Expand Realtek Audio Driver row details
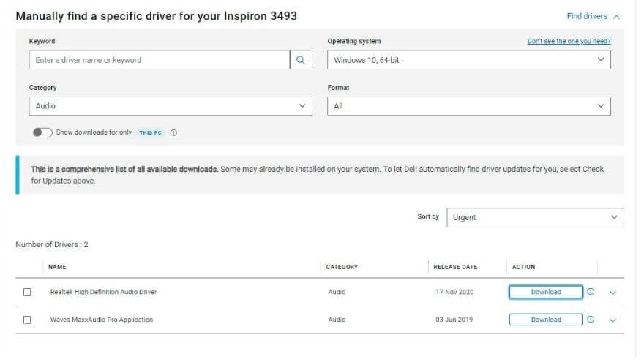The width and height of the screenshot is (644, 362). pyautogui.click(x=613, y=293)
